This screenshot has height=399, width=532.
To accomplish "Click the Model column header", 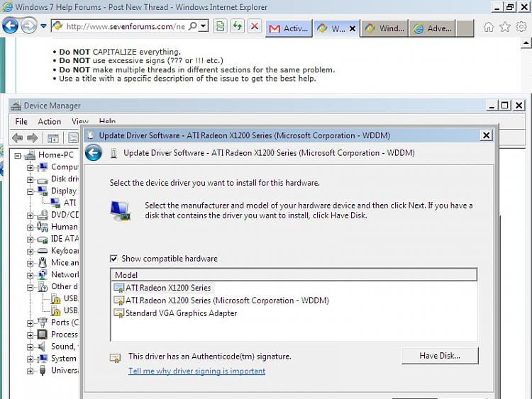I will click(294, 274).
